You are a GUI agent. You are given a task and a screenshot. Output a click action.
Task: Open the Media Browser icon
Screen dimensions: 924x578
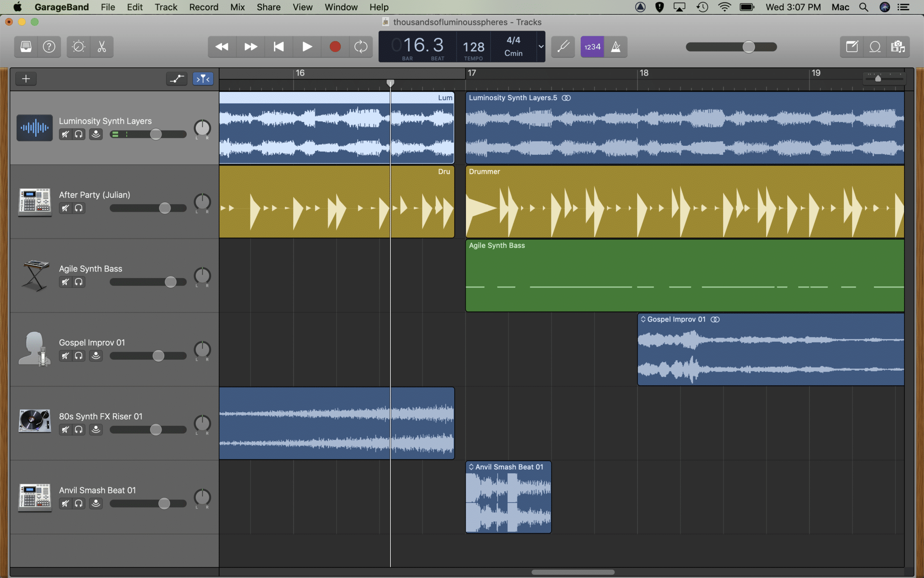pyautogui.click(x=898, y=47)
